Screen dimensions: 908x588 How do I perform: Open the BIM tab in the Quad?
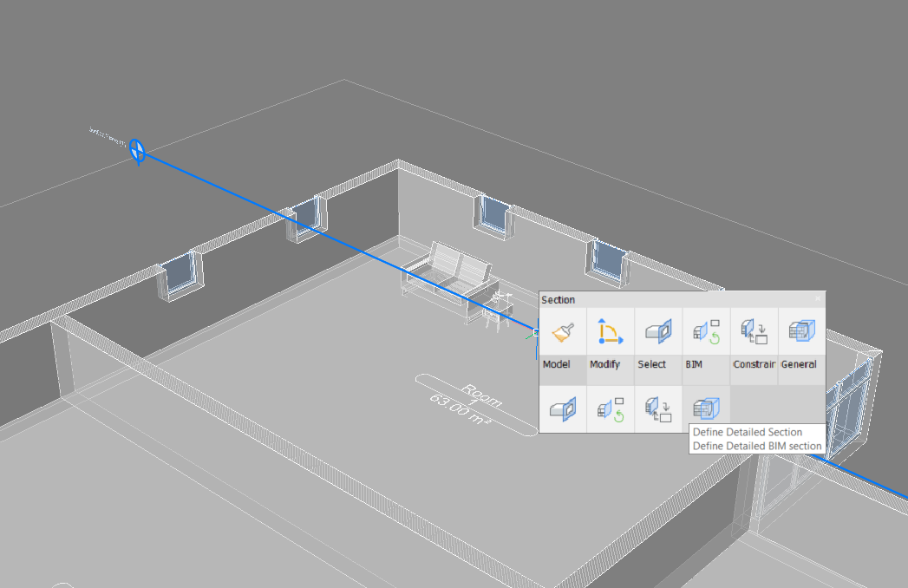point(694,365)
